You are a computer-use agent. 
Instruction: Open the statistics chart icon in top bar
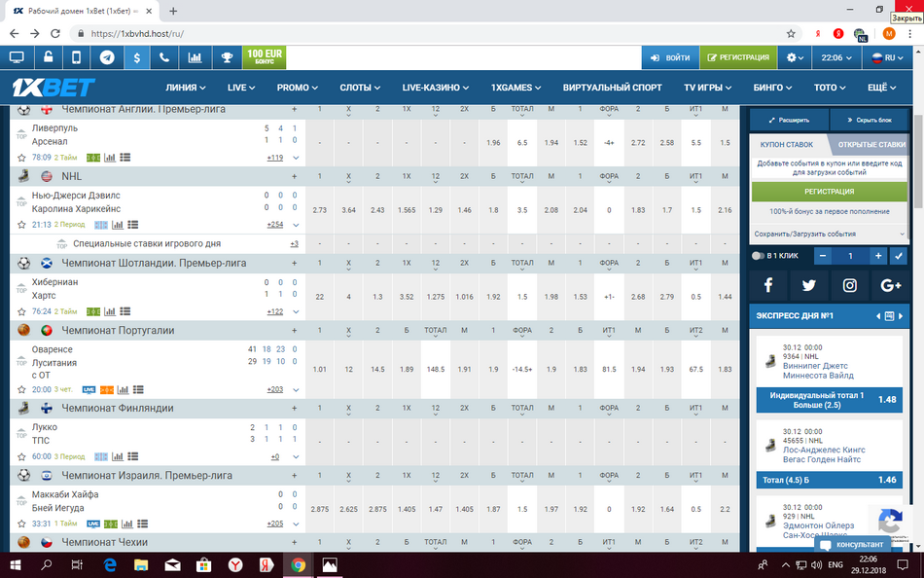click(195, 57)
